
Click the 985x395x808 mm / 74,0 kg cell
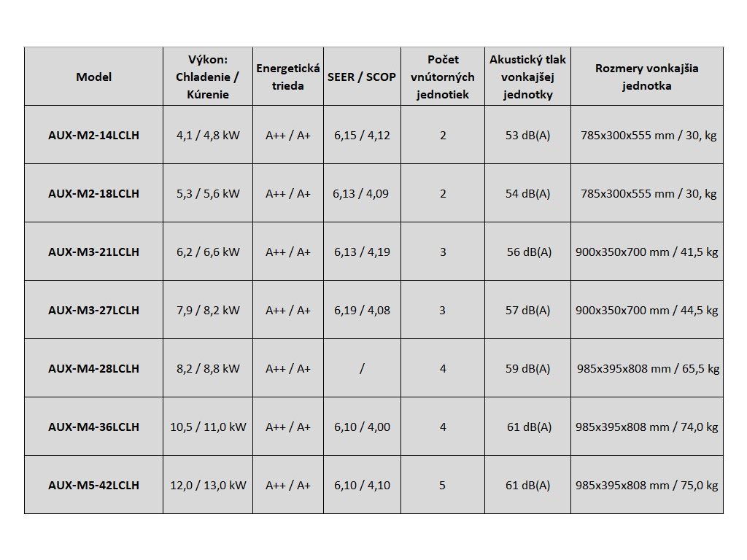point(646,427)
